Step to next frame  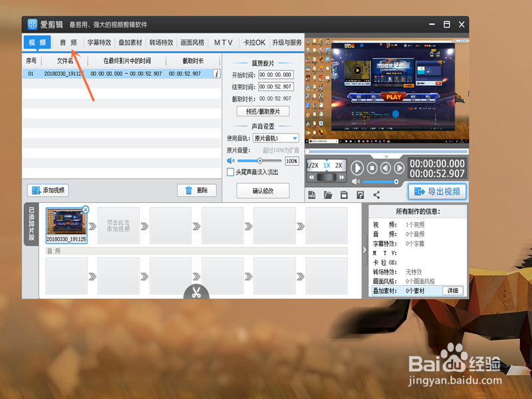[399, 168]
